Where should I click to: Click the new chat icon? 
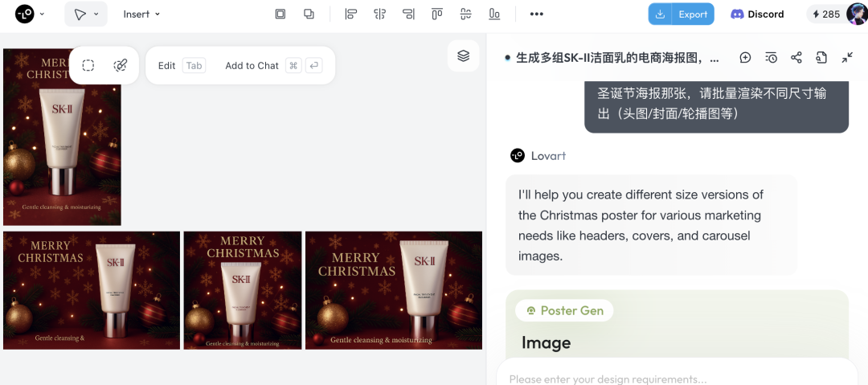pos(745,58)
